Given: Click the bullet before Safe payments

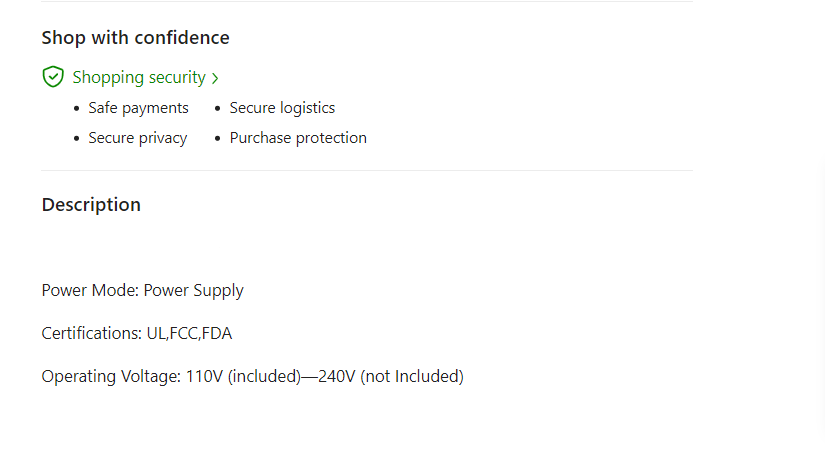Looking at the screenshot, I should tap(77, 109).
